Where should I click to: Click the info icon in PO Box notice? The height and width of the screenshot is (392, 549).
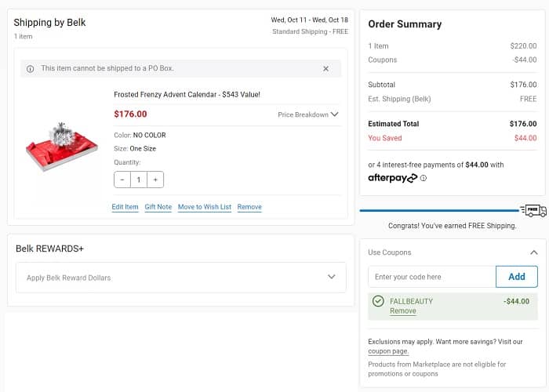(x=31, y=69)
